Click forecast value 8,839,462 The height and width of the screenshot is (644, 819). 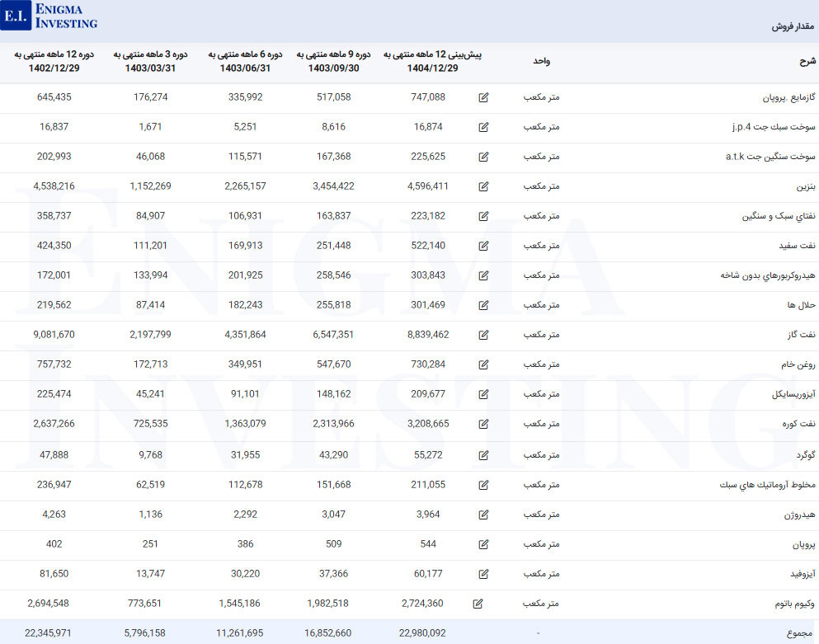tap(428, 334)
